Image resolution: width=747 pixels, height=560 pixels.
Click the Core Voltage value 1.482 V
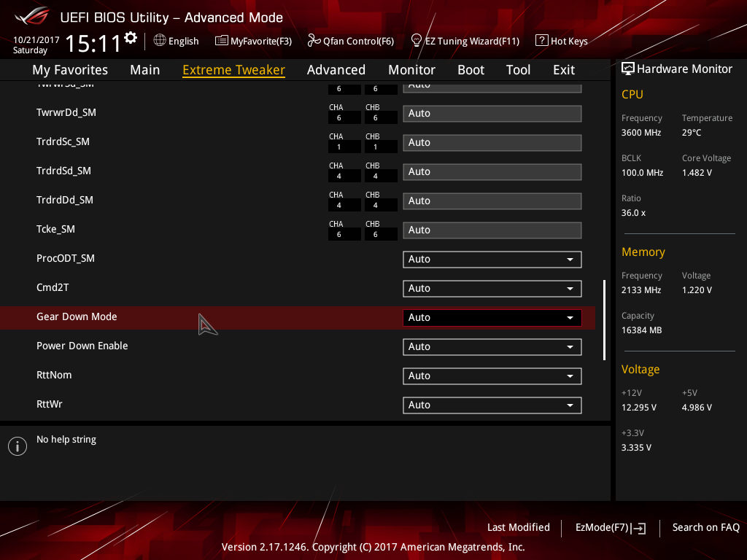697,173
